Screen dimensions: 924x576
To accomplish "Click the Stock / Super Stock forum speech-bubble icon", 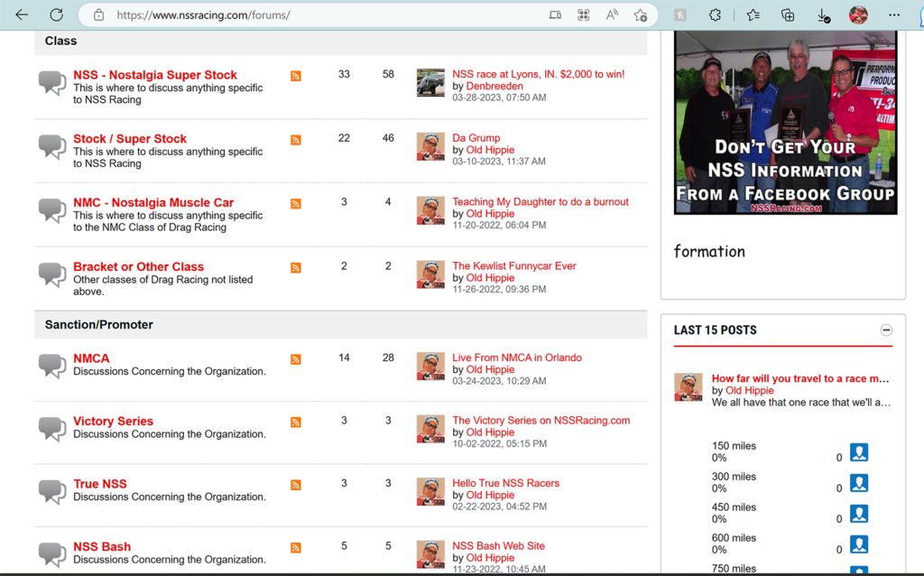I will tap(52, 145).
